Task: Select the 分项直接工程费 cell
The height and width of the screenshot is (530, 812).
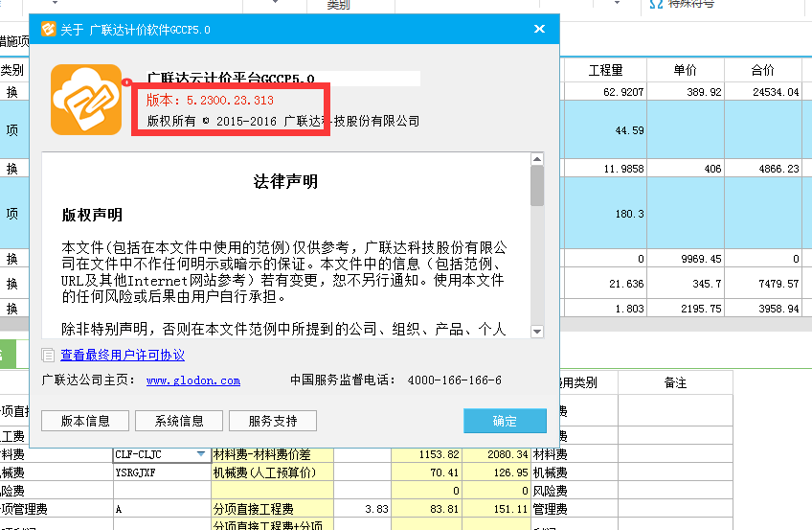Action: 272,509
